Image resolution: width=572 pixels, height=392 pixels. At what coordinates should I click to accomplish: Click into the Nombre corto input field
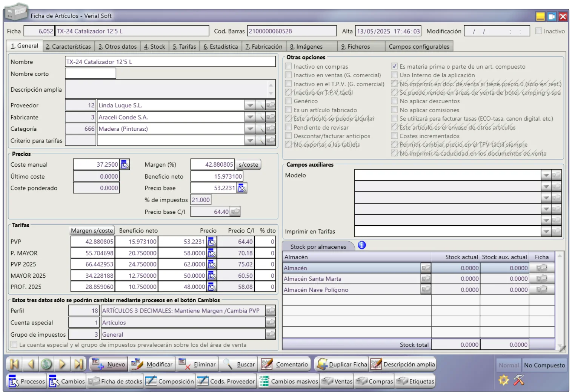tap(91, 74)
